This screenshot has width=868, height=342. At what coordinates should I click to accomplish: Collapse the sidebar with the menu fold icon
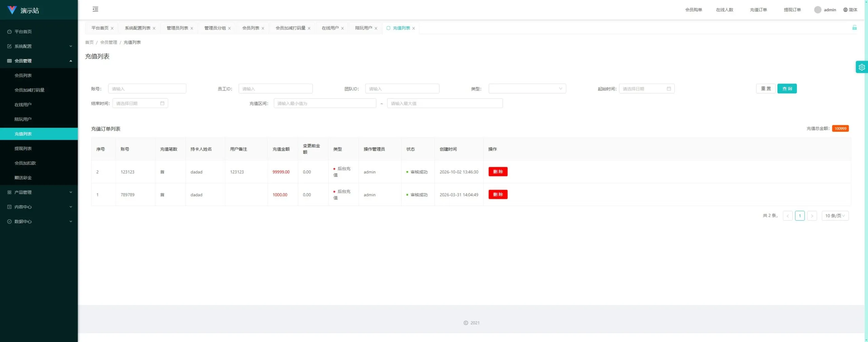tap(95, 9)
